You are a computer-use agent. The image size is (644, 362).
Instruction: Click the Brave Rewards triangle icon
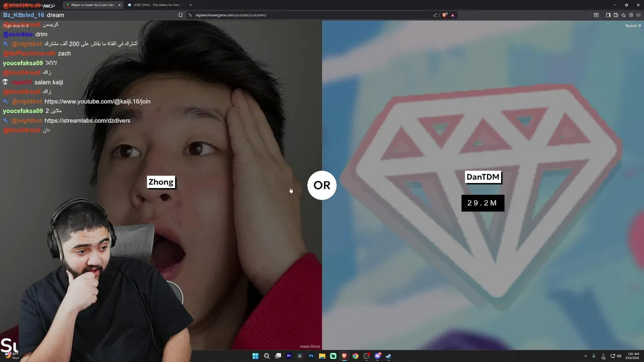[x=452, y=15]
